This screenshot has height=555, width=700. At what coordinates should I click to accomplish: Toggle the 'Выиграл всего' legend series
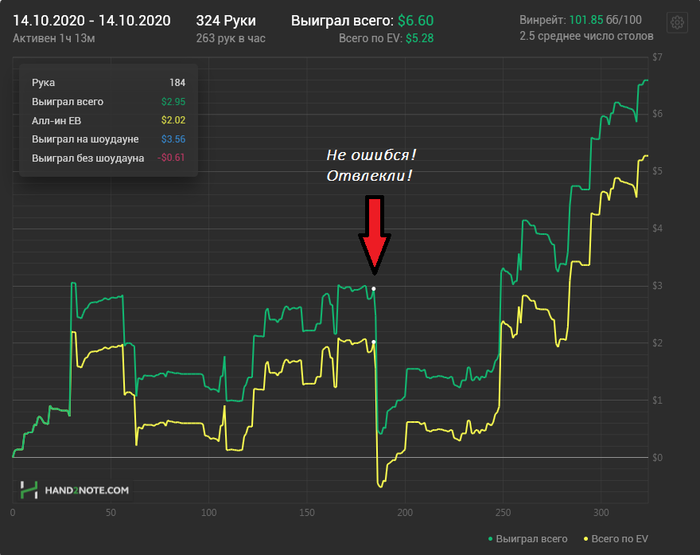528,539
